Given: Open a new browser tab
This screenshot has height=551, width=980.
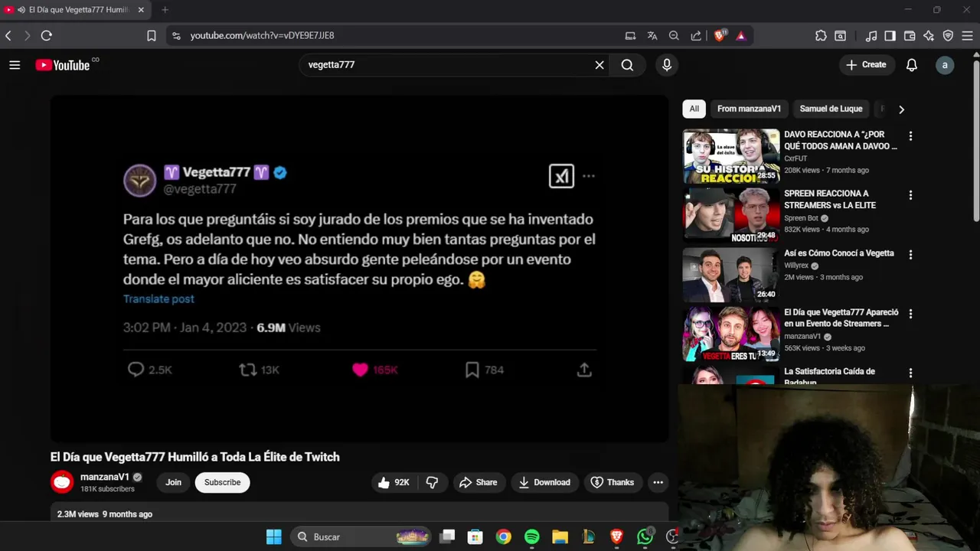Looking at the screenshot, I should coord(165,10).
